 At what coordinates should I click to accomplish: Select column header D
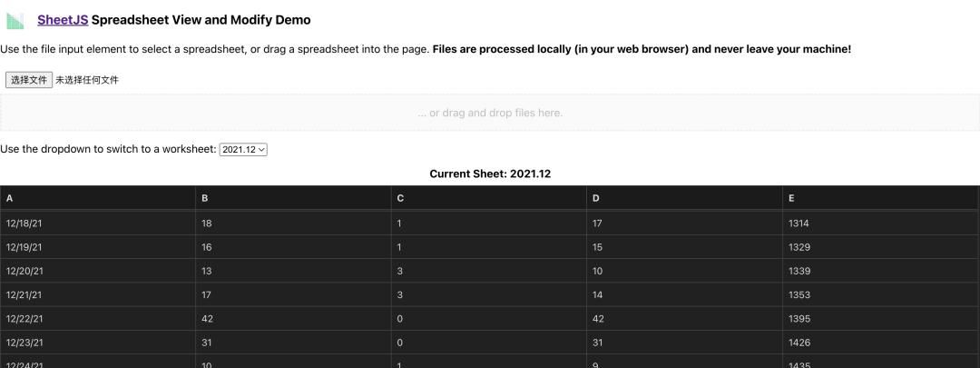pyautogui.click(x=685, y=198)
